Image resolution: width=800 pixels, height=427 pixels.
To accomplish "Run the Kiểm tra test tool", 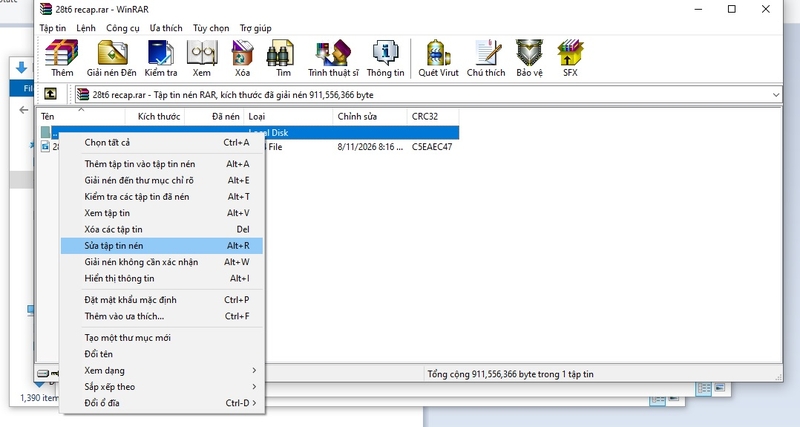I will (161, 58).
